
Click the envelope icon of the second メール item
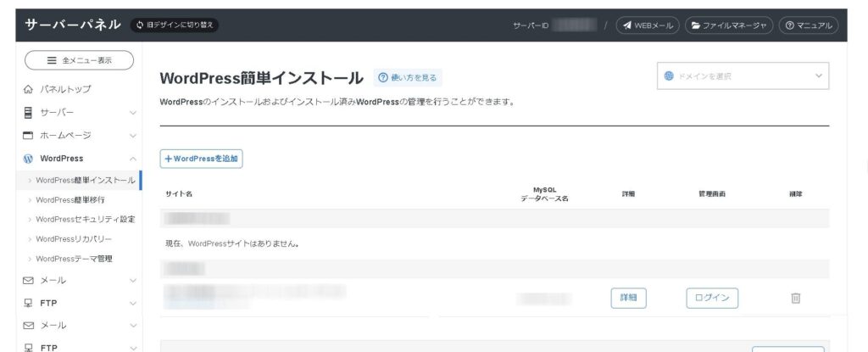point(28,326)
